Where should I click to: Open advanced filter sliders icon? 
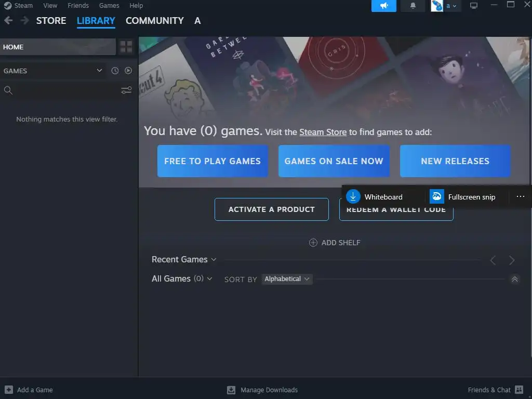click(x=126, y=90)
